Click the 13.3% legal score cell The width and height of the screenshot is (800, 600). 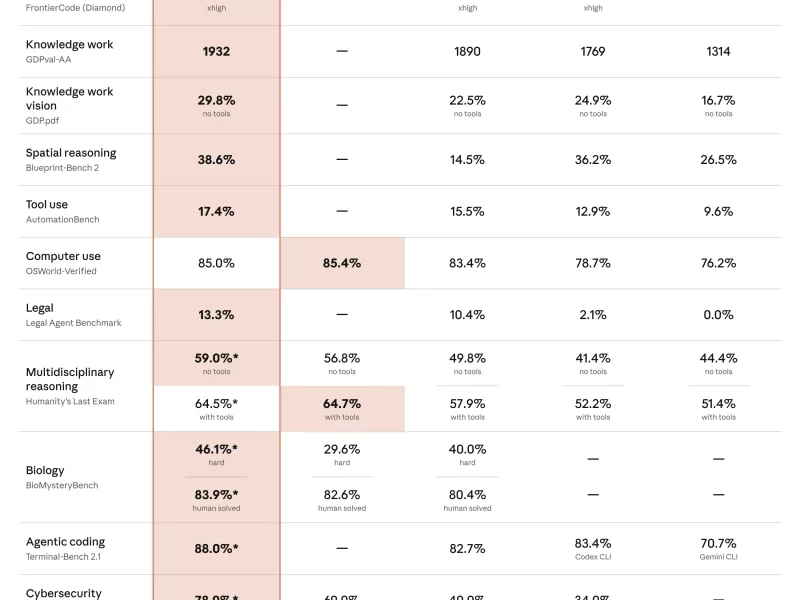click(216, 315)
